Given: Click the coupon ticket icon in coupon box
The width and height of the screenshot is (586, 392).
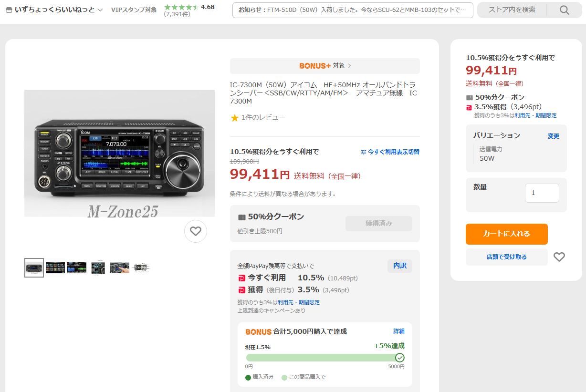Looking at the screenshot, I should (x=241, y=217).
